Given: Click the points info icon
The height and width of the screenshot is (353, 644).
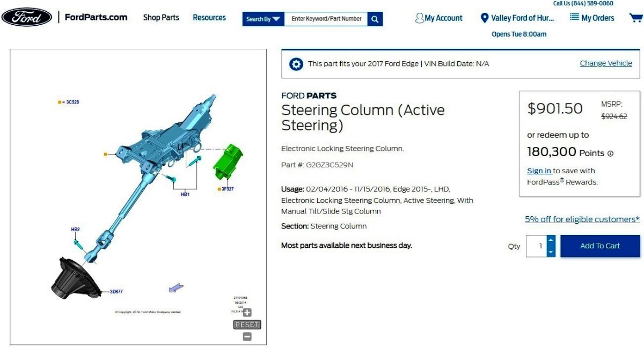Looking at the screenshot, I should point(610,153).
